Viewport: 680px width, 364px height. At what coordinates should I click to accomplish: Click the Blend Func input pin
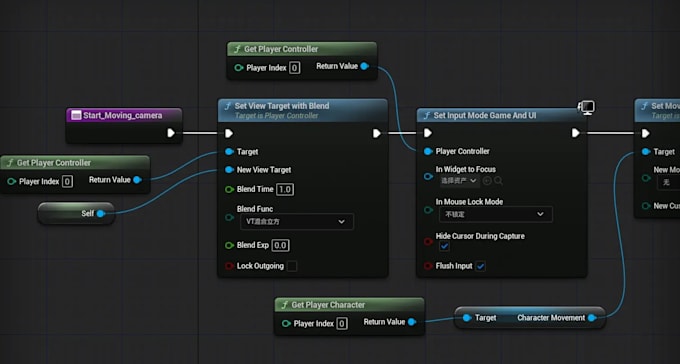pyautogui.click(x=229, y=217)
